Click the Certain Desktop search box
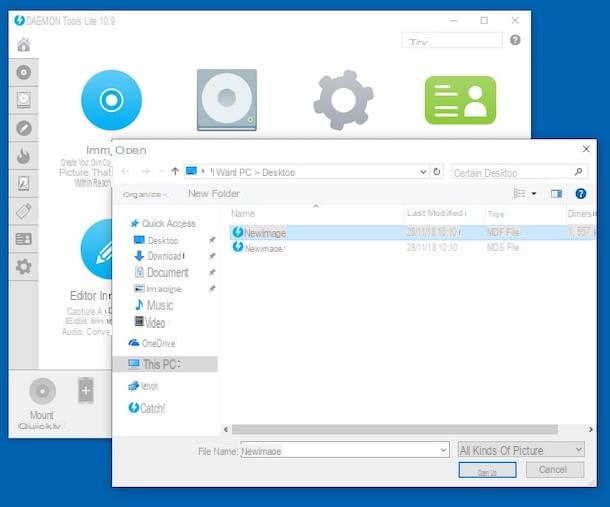Image resolution: width=610 pixels, height=507 pixels. 519,172
